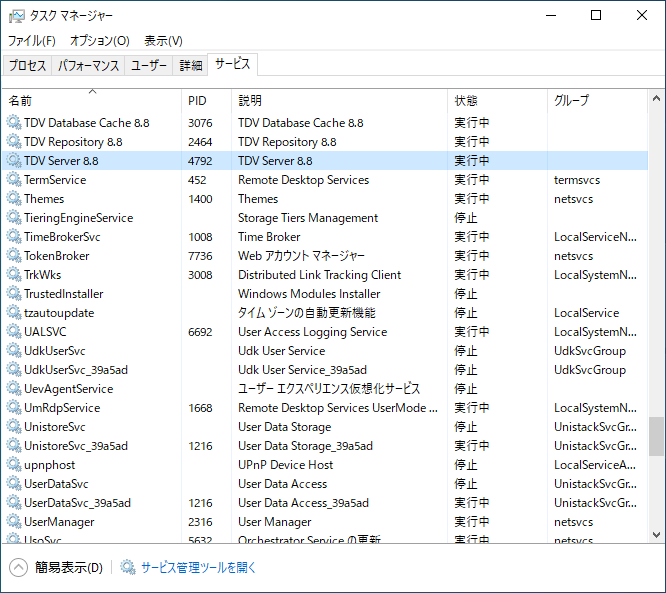Viewport: 666px width, 593px height.
Task: Click the gear icon beside UnistoreSvc
Action: (14, 426)
